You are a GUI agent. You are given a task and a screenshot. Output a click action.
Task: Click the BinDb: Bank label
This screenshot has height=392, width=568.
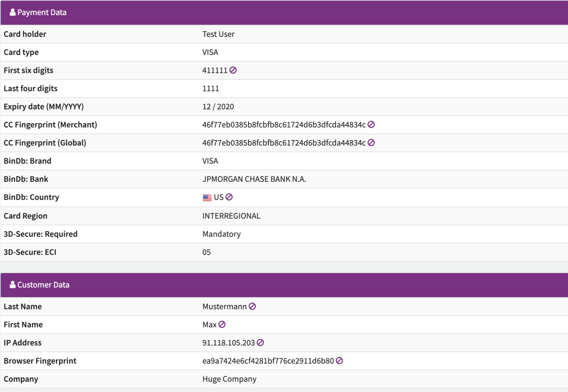[26, 179]
